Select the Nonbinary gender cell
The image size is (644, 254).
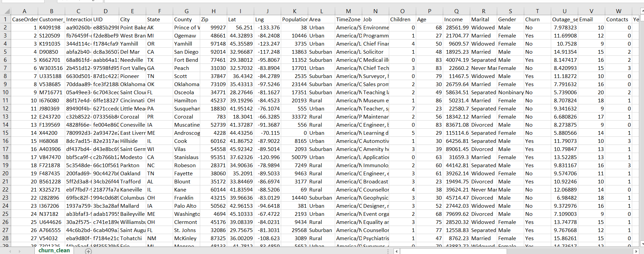pos(510,92)
